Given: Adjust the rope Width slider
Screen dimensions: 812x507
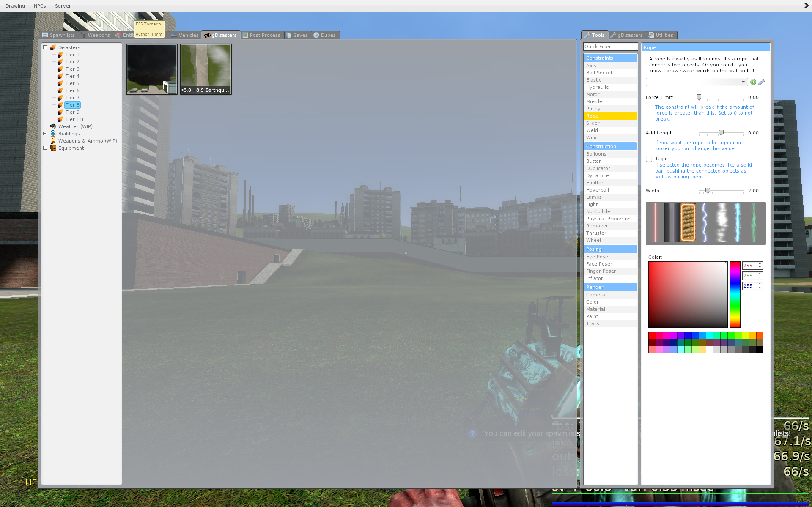Looking at the screenshot, I should [708, 191].
